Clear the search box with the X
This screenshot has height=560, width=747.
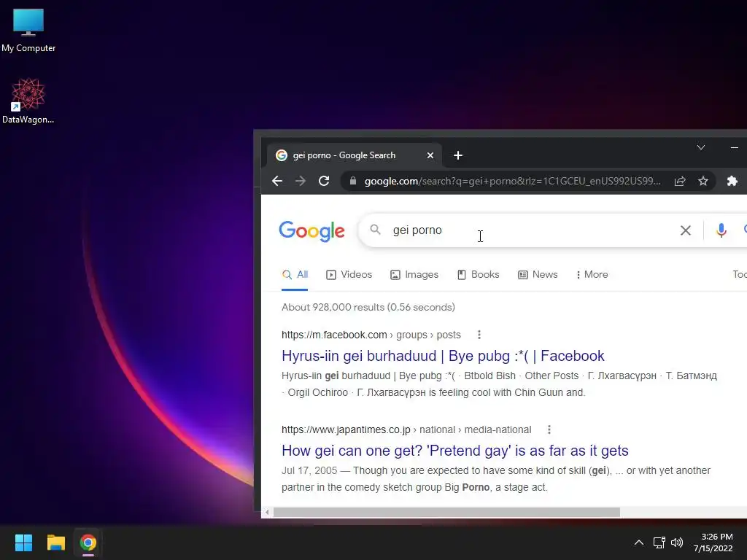coord(686,230)
